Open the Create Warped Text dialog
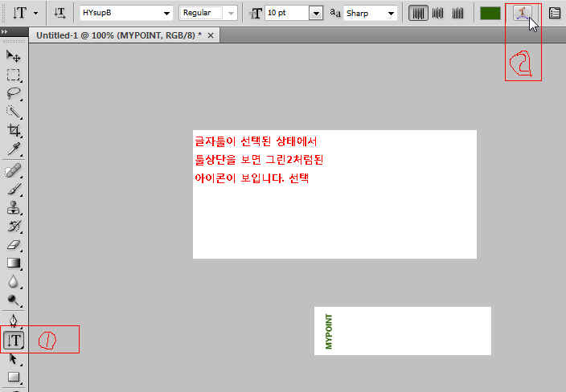Viewport: 566px width, 392px height. (523, 13)
